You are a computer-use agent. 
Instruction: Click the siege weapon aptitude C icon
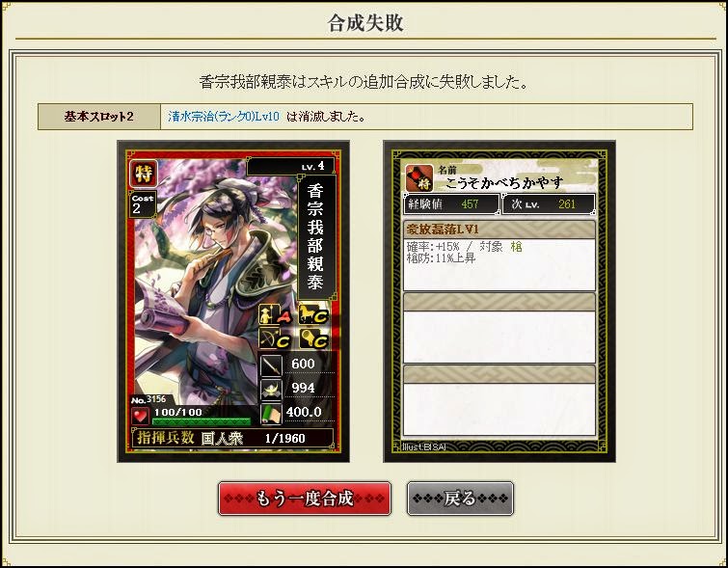click(x=313, y=339)
